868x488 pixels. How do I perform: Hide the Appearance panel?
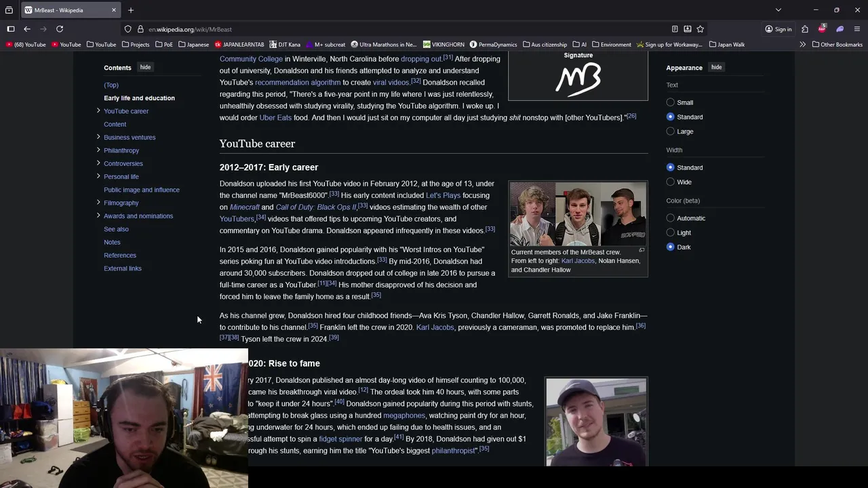tap(716, 67)
